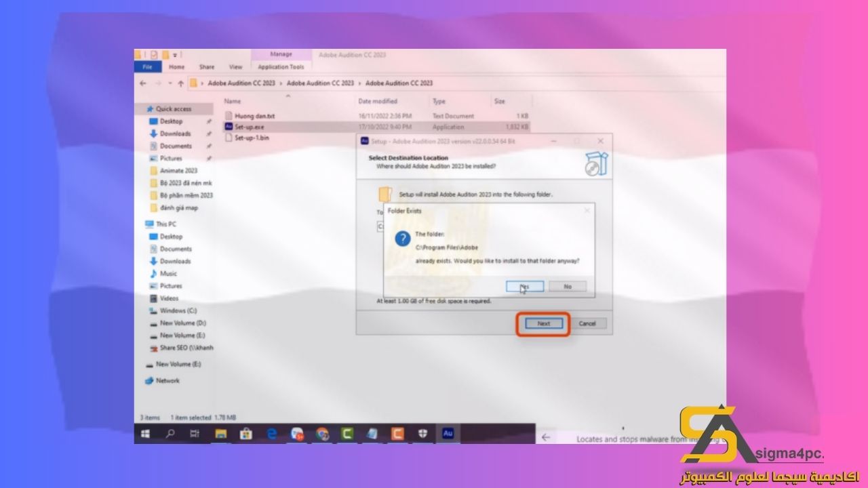
Task: Sort files by the Type column
Action: 439,102
